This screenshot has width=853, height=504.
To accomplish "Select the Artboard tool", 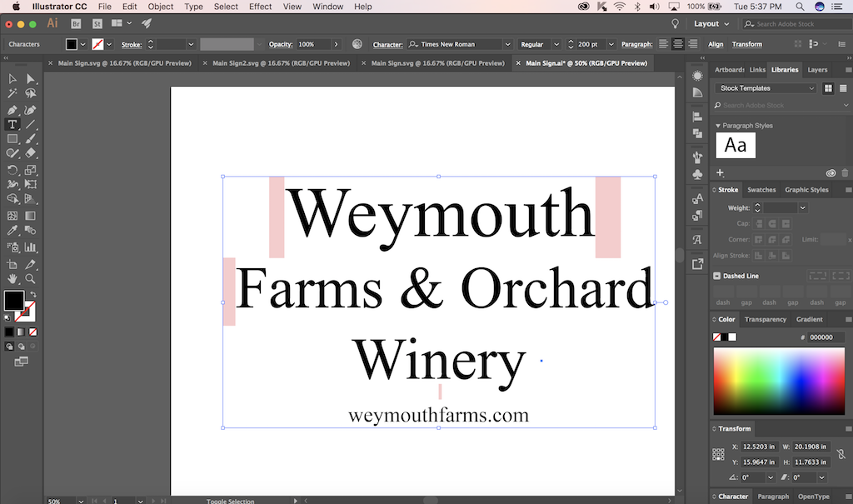I will [x=12, y=265].
